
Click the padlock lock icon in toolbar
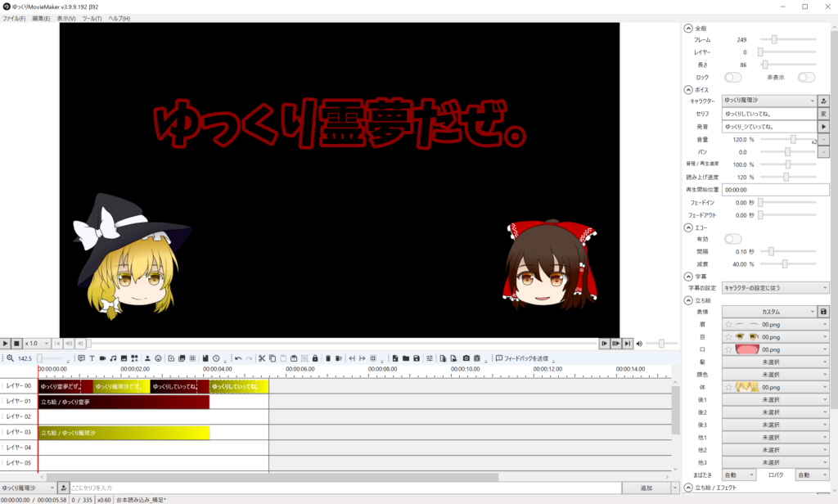pyautogui.click(x=315, y=358)
